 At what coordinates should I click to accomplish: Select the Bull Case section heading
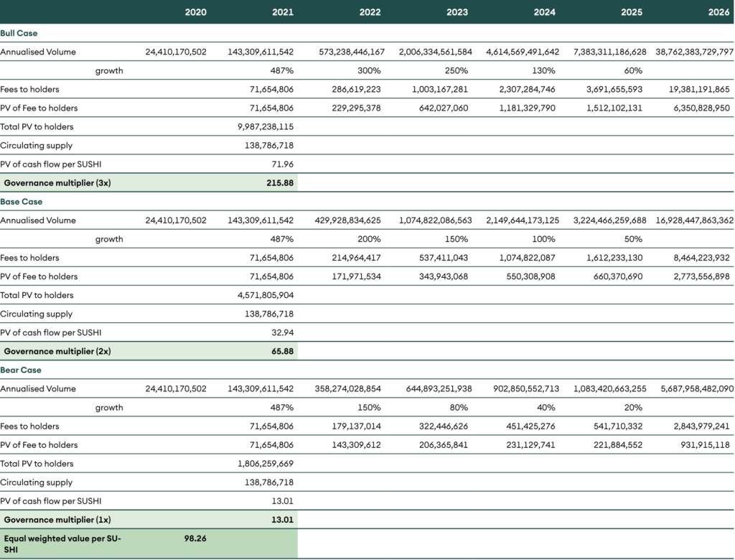19,33
